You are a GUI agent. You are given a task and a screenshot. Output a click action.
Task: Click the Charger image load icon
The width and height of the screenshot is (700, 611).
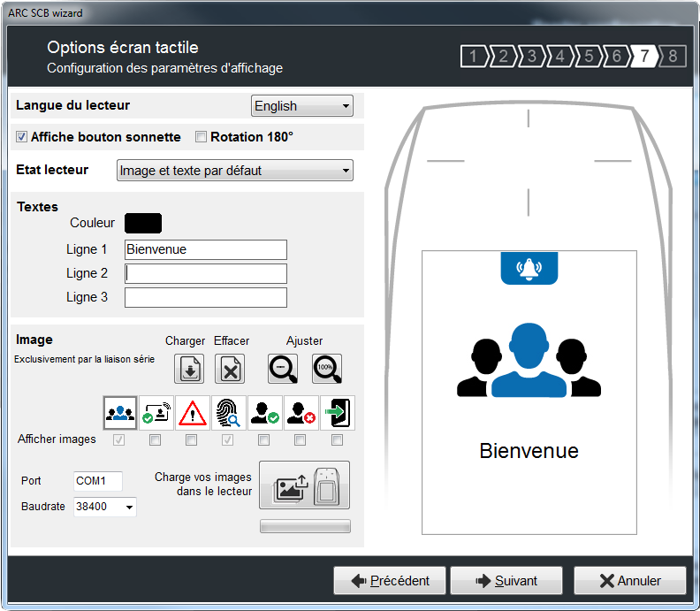coord(190,368)
